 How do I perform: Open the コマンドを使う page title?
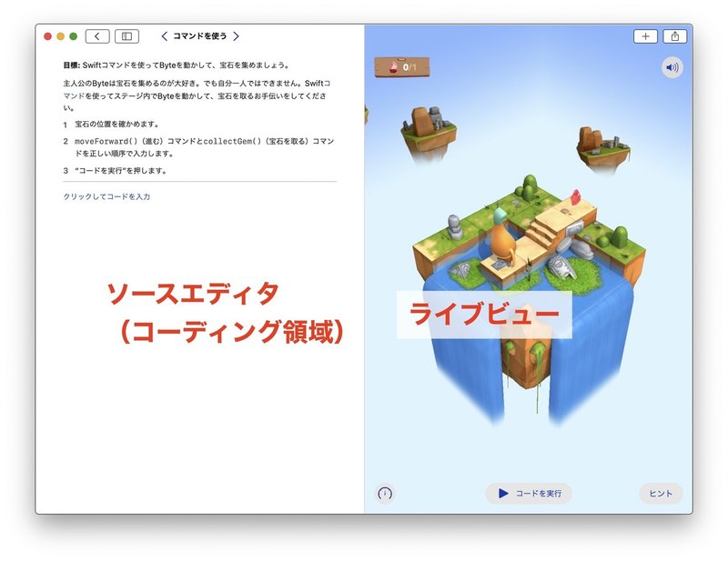coord(200,36)
